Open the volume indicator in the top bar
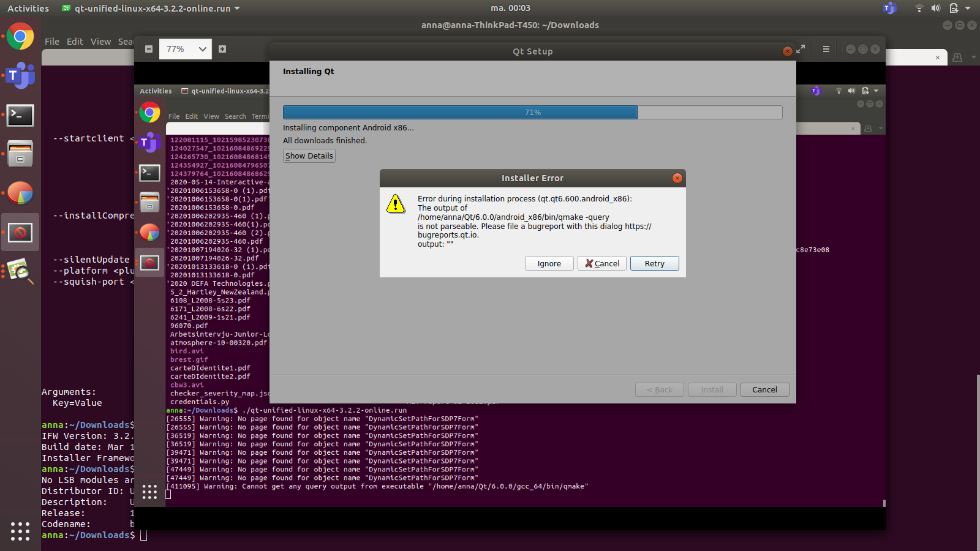This screenshot has height=551, width=980. coord(935,8)
